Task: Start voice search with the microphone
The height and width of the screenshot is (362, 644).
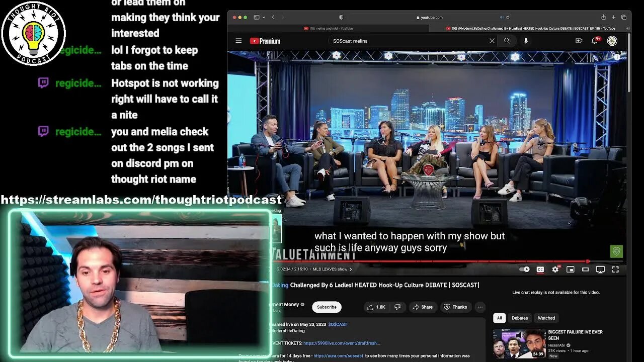Action: coord(526,41)
